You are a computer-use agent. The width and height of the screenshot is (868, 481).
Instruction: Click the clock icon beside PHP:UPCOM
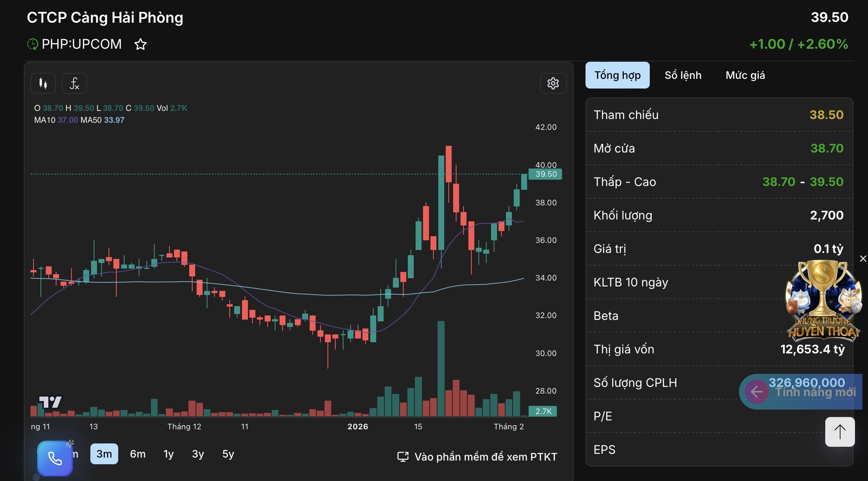pos(33,44)
